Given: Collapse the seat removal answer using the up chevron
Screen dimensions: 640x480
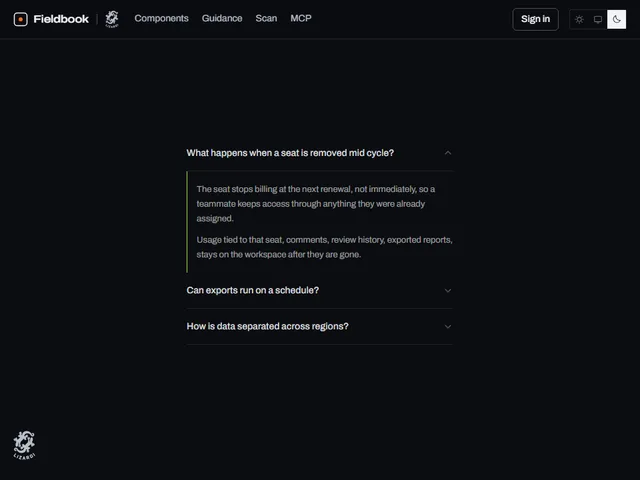Looking at the screenshot, I should [448, 153].
